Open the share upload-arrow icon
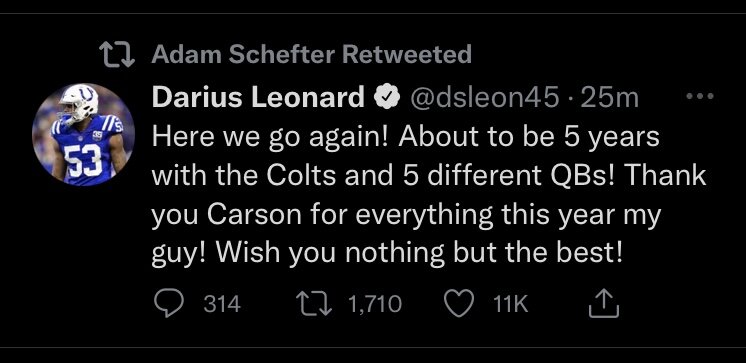Image resolution: width=746 pixels, height=363 pixels. pyautogui.click(x=604, y=304)
